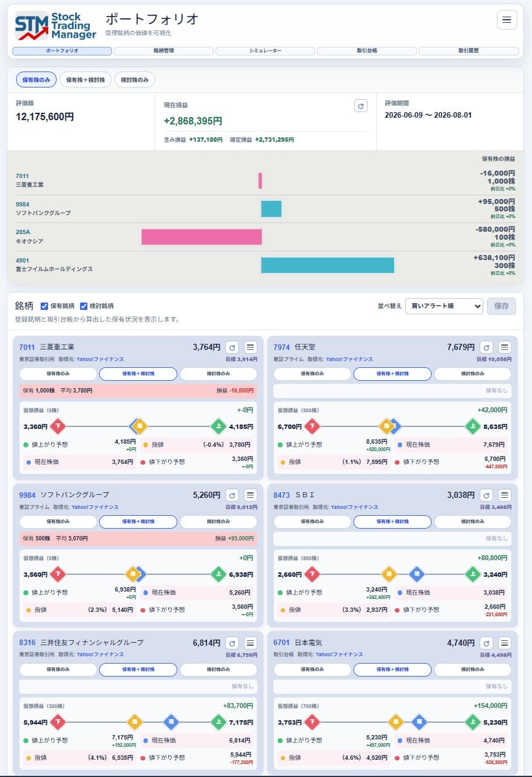Refresh price for 8473 ＳＢＩ

tap(486, 495)
